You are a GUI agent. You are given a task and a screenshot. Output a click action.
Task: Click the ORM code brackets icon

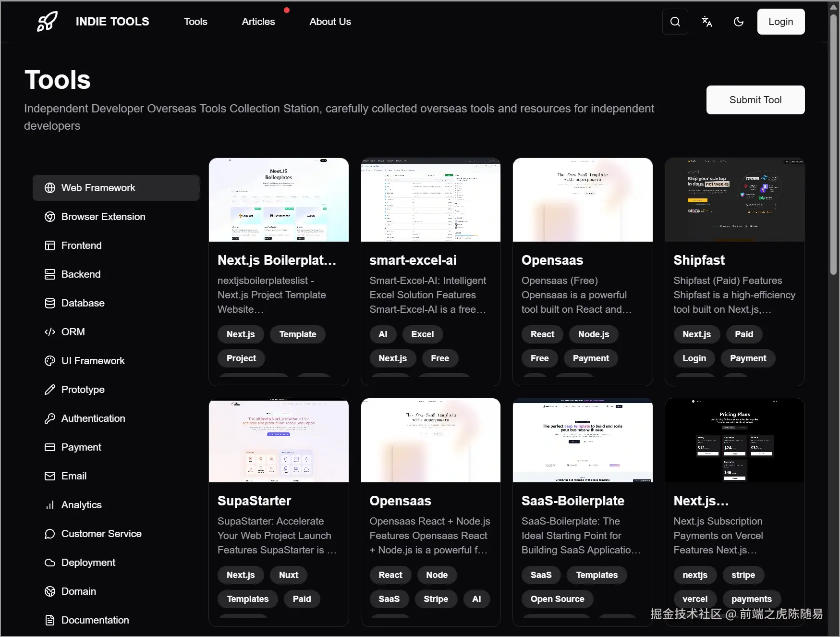[x=50, y=332]
